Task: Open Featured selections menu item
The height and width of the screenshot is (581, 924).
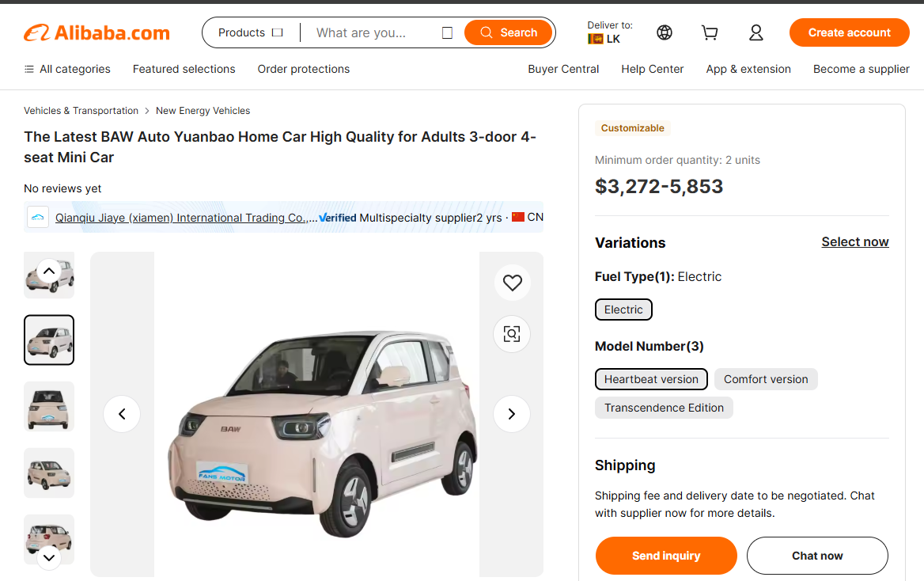Action: (x=184, y=69)
